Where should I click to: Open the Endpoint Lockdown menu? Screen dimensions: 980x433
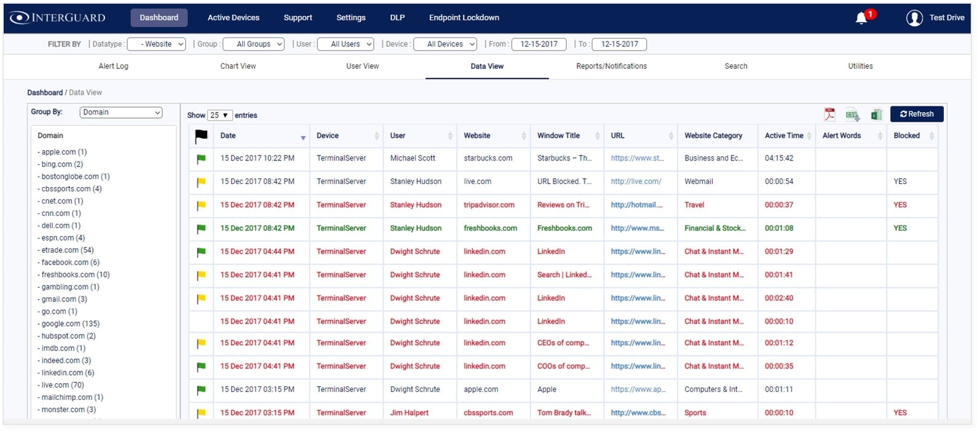tap(464, 18)
